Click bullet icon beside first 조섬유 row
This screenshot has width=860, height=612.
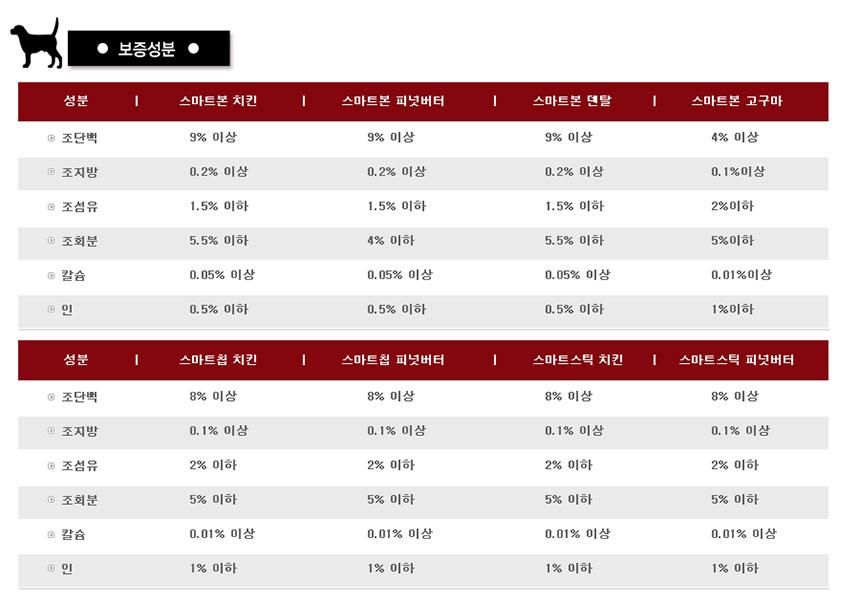point(52,206)
